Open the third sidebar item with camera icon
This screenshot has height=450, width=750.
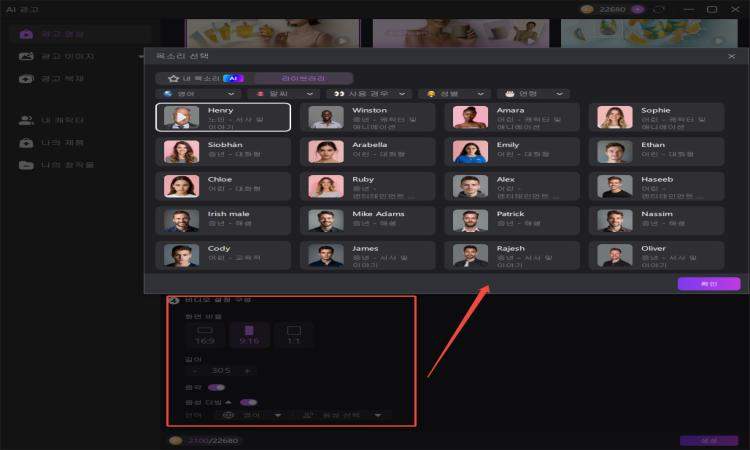click(x=80, y=78)
